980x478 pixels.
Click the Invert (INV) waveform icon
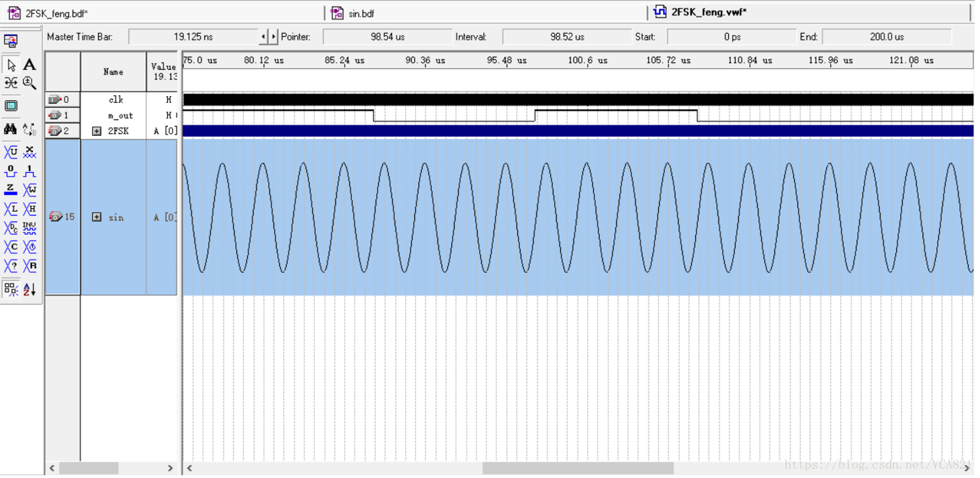coord(30,228)
